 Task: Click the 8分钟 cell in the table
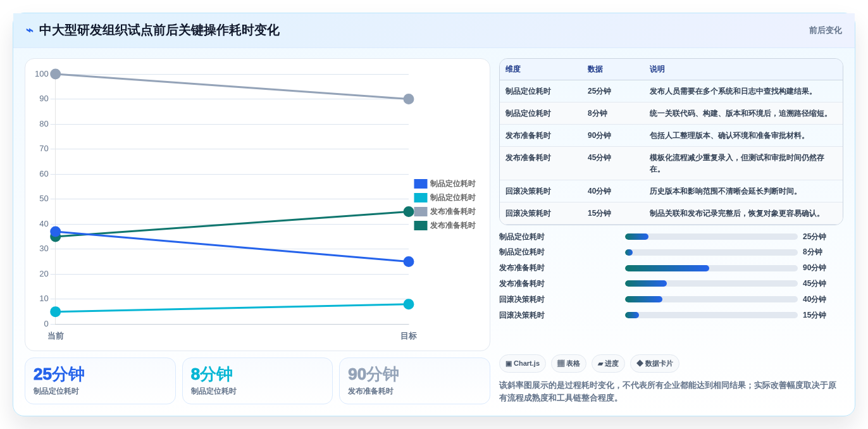tap(597, 113)
